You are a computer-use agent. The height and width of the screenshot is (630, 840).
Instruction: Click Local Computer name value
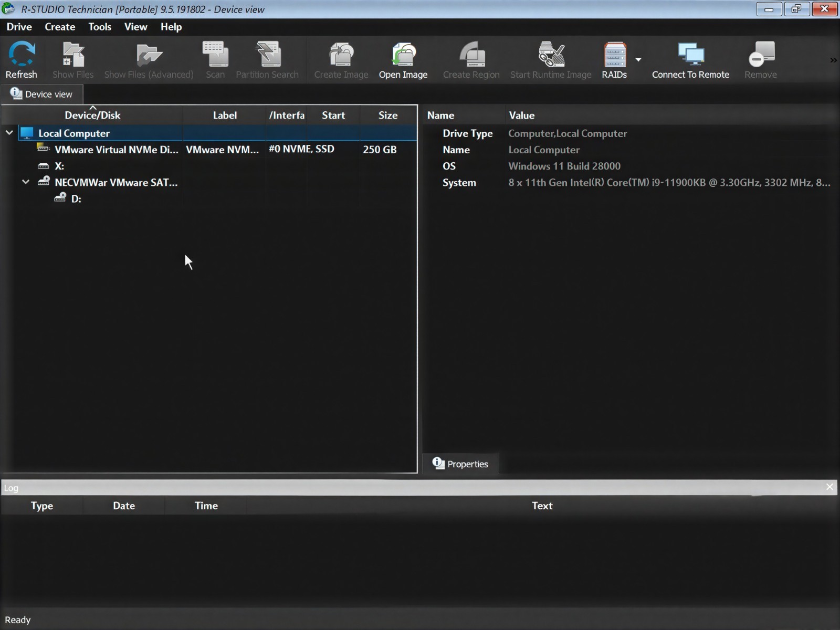[544, 150]
